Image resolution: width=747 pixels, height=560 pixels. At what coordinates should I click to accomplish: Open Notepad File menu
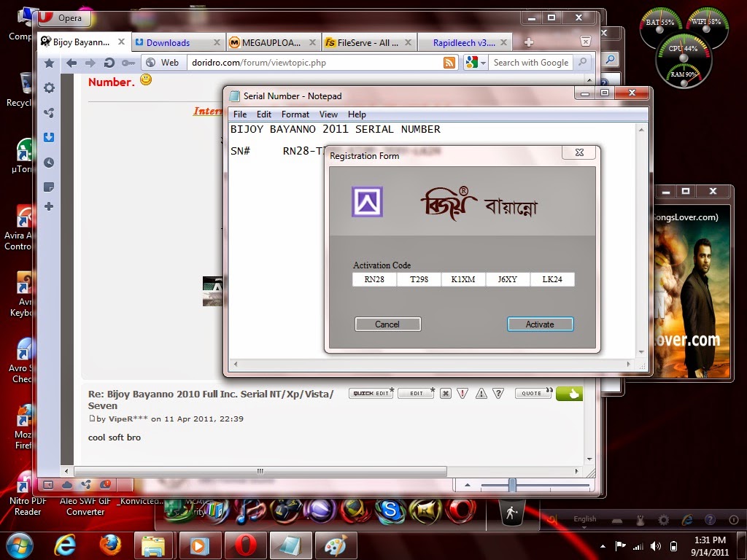pos(240,114)
